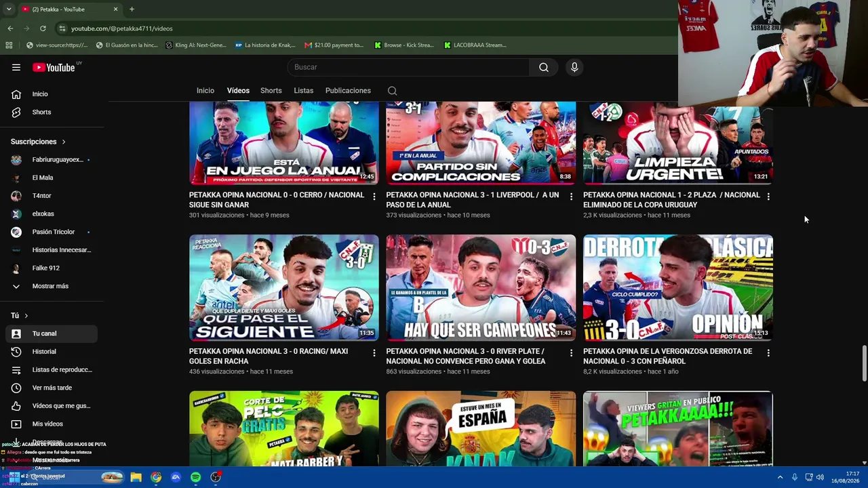Open options for the Nacional 3 - 1 Liverpool video

click(x=571, y=197)
